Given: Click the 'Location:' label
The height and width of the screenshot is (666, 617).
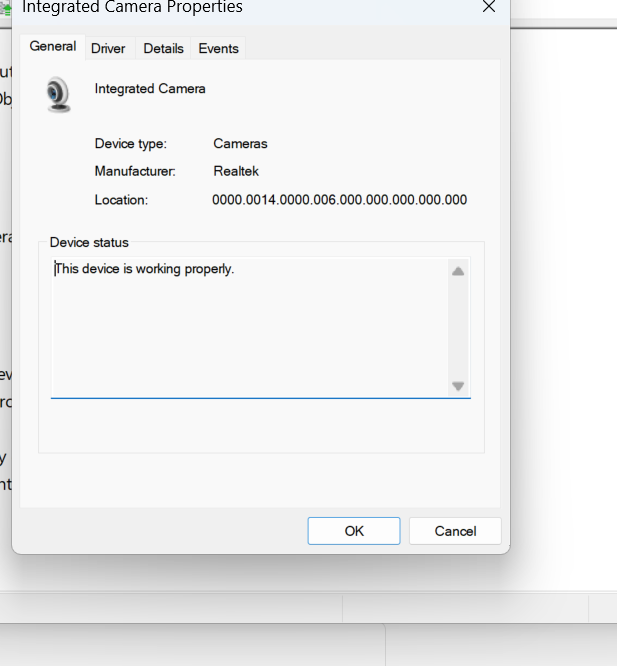Looking at the screenshot, I should 121,200.
